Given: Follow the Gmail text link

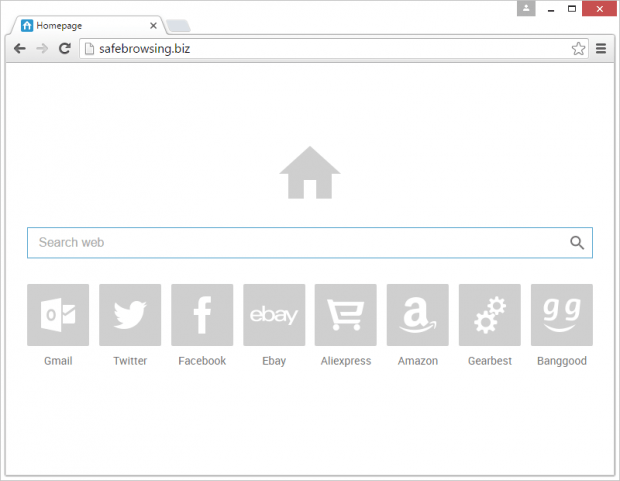Looking at the screenshot, I should click(x=58, y=361).
